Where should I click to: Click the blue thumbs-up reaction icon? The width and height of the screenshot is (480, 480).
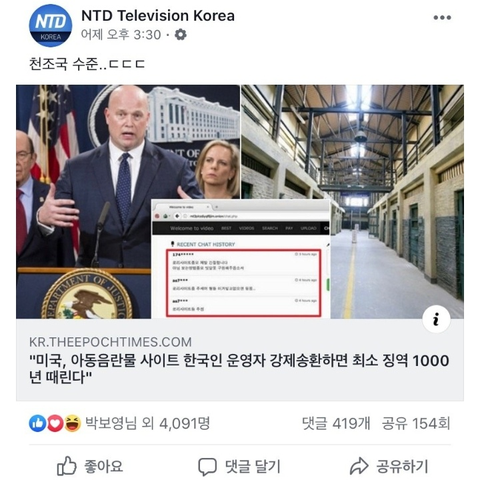[x=37, y=423]
